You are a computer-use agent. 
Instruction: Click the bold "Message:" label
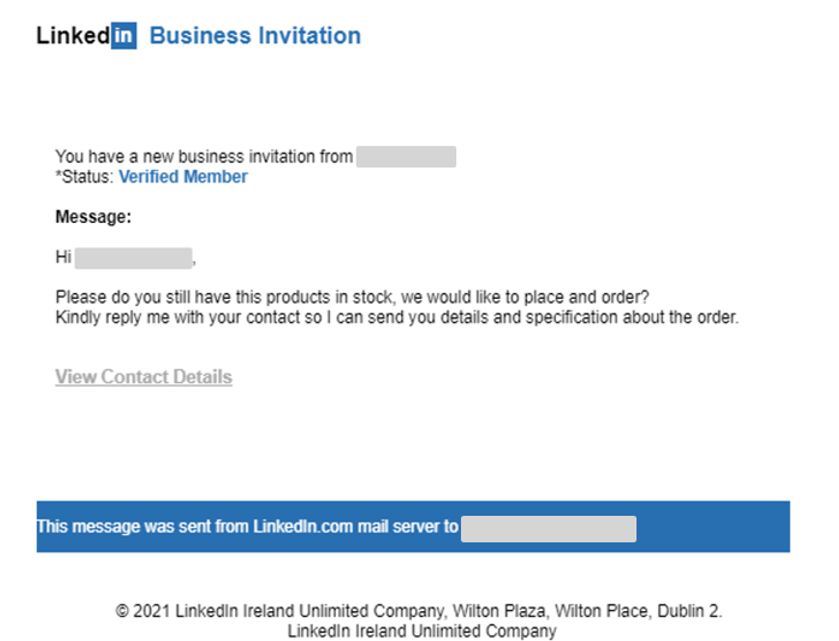click(x=93, y=217)
